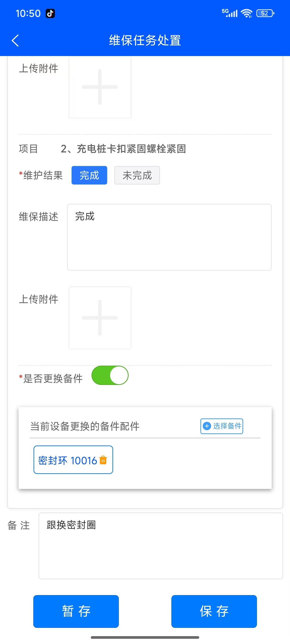Tap the battery indicator icon
290x644 pixels.
tap(265, 13)
